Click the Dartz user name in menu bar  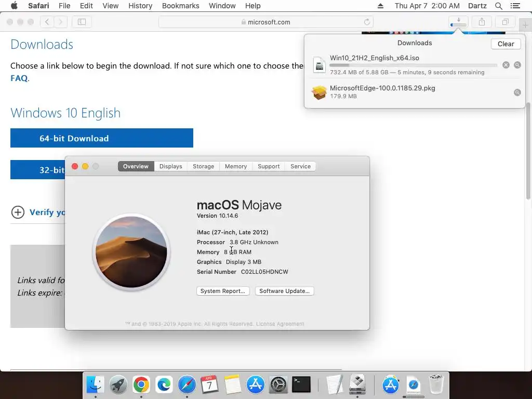click(477, 6)
